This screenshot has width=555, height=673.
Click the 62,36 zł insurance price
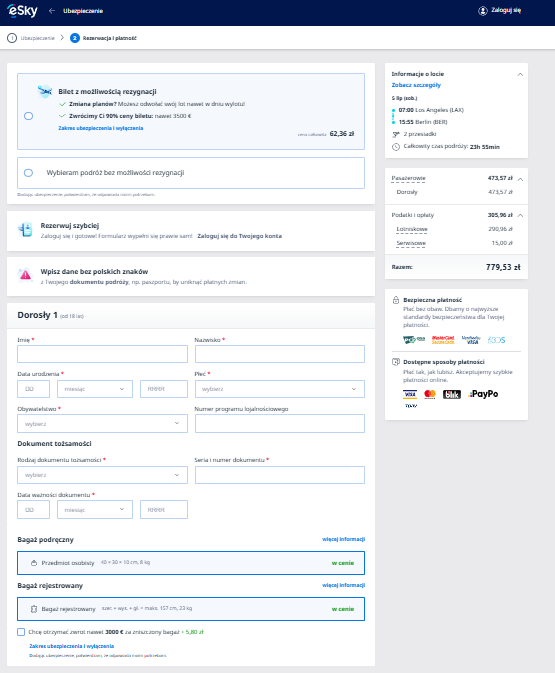342,134
